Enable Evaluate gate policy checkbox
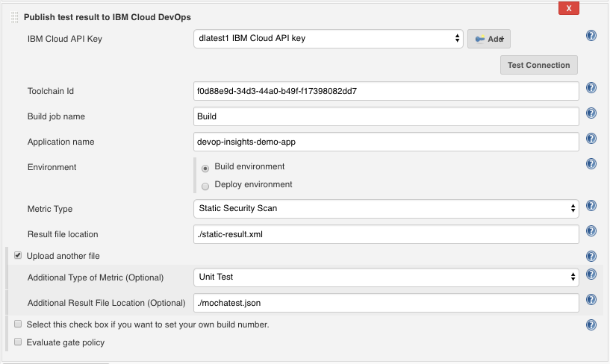Image resolution: width=610 pixels, height=364 pixels. [x=18, y=342]
